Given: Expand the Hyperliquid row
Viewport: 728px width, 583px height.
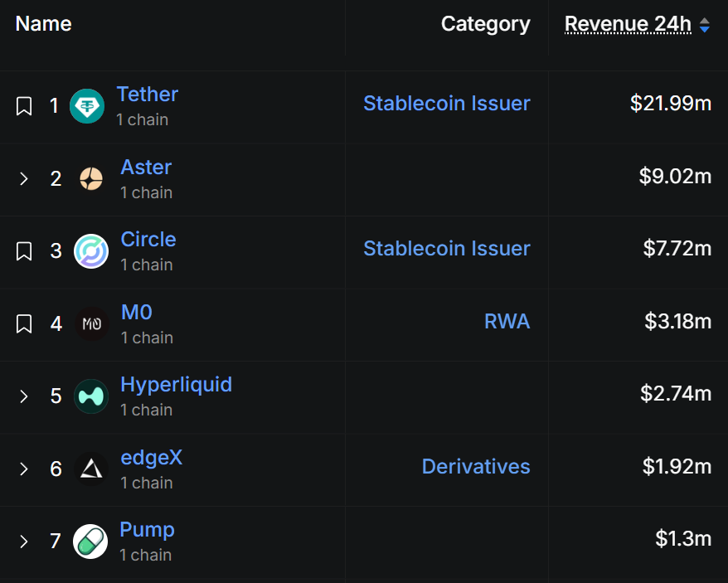Looking at the screenshot, I should point(24,396).
